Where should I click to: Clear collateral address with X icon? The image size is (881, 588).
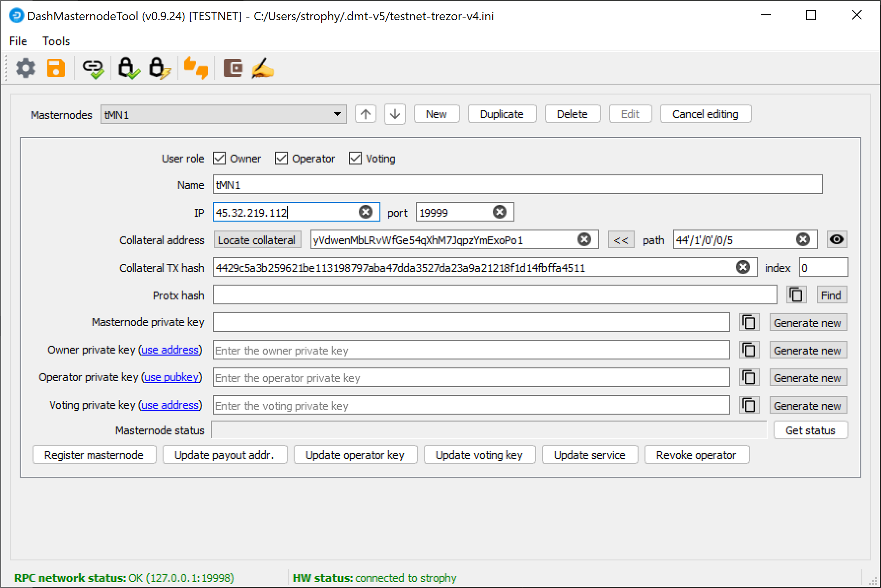(584, 239)
